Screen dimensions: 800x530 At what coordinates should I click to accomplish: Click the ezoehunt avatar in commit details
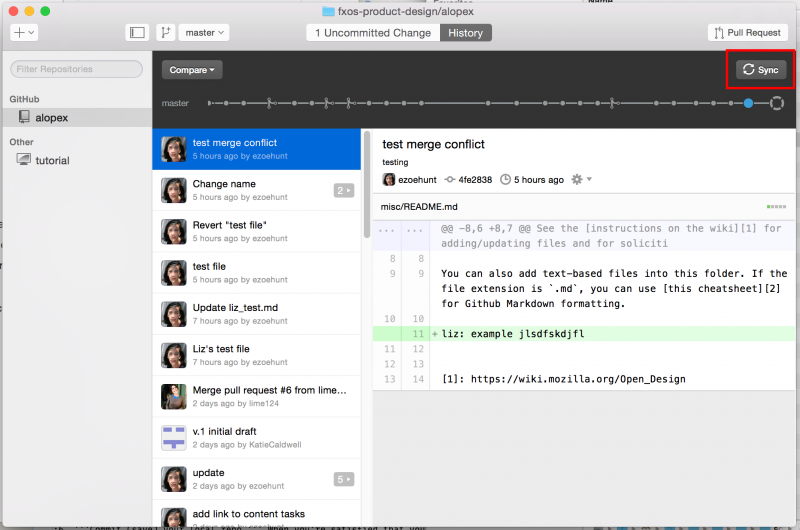(x=389, y=180)
